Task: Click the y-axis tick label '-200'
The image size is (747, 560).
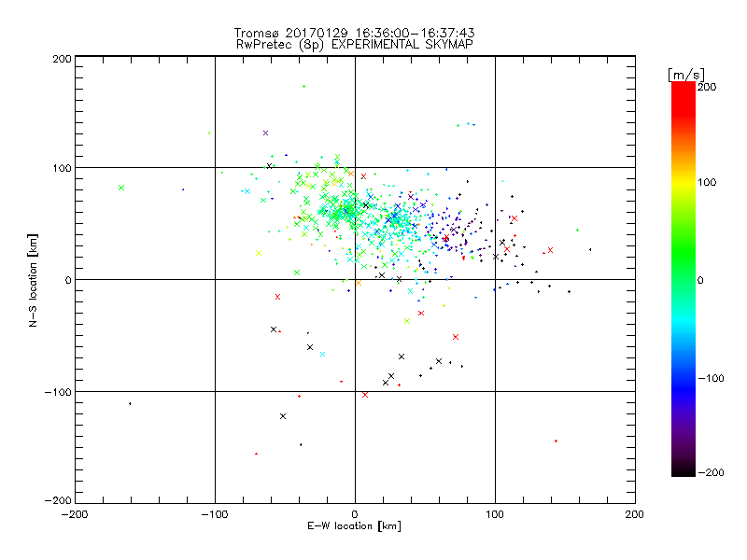Action: (58, 500)
